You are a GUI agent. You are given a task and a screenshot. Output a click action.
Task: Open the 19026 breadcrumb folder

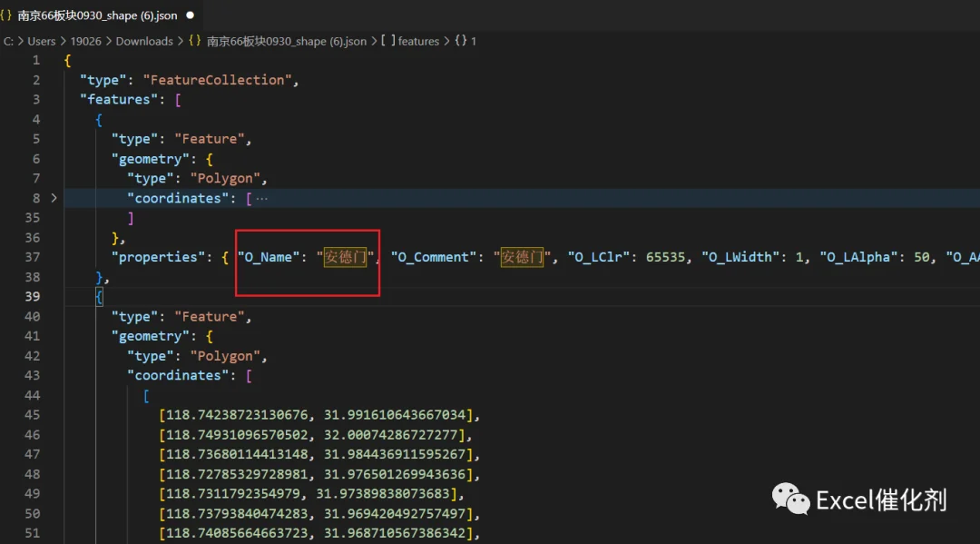tap(85, 41)
